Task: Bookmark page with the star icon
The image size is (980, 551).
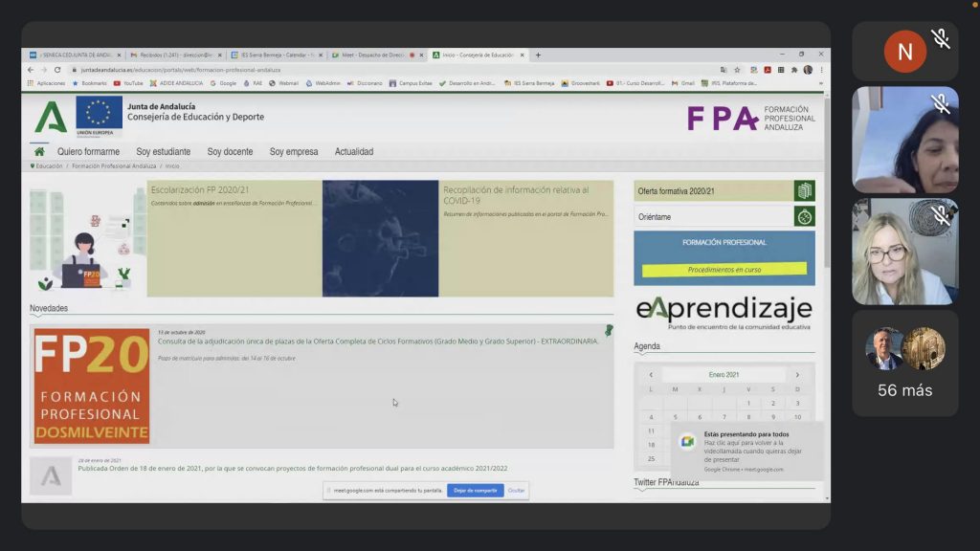Action: tap(737, 70)
